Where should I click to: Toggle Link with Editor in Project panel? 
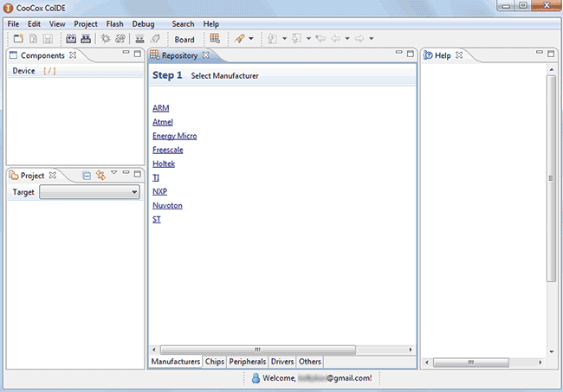pos(100,176)
